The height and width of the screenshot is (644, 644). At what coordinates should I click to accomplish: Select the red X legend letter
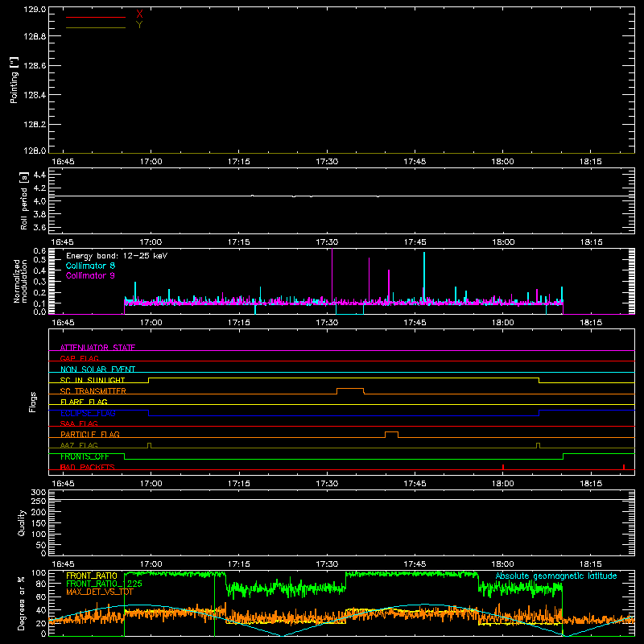click(x=139, y=14)
